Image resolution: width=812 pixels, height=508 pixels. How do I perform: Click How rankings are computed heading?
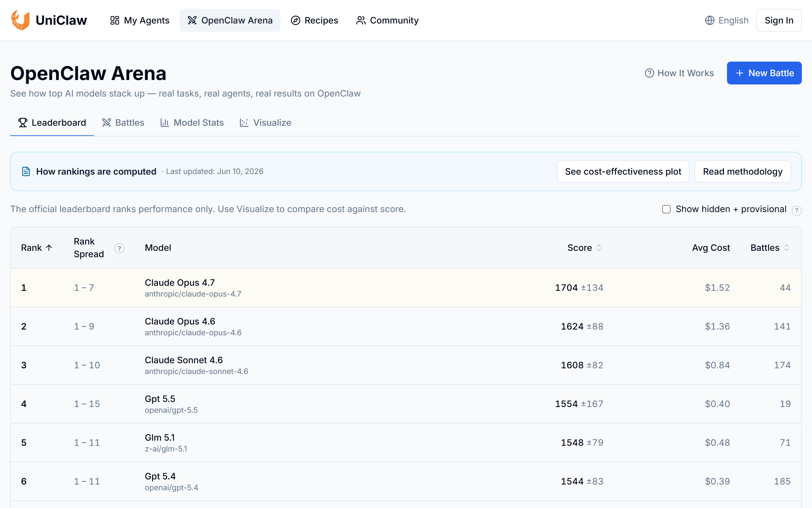coord(96,171)
